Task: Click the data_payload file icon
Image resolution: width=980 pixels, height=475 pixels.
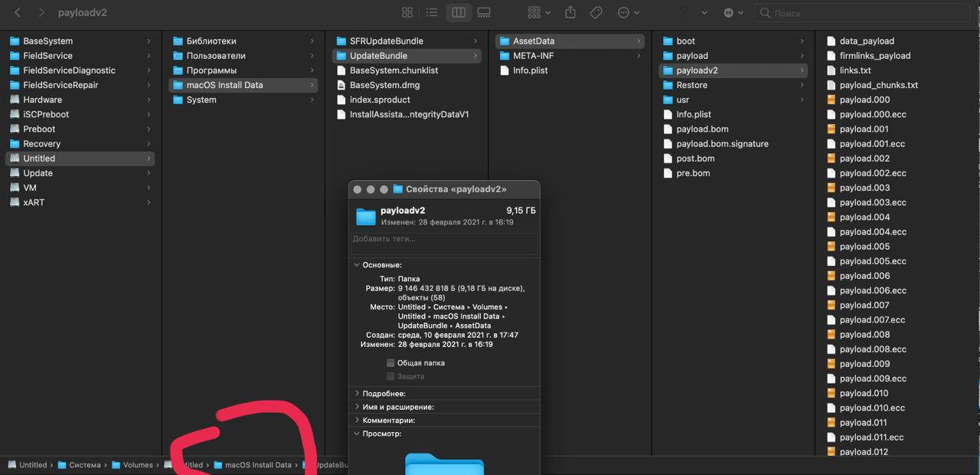Action: 831,41
